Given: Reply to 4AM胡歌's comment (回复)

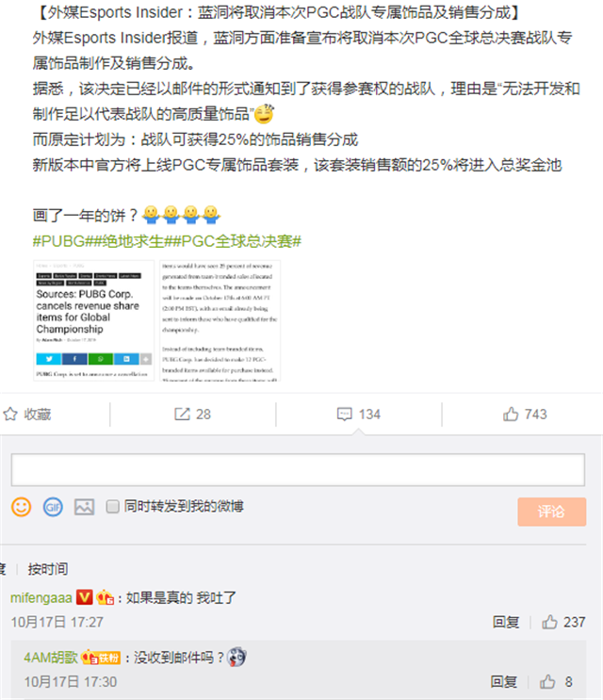Looking at the screenshot, I should point(504,682).
